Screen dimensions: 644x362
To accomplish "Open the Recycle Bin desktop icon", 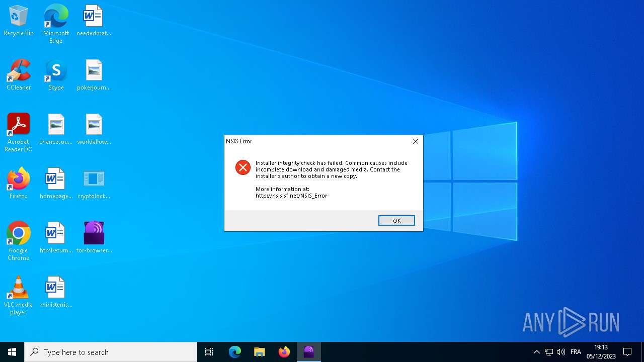I will [19, 21].
